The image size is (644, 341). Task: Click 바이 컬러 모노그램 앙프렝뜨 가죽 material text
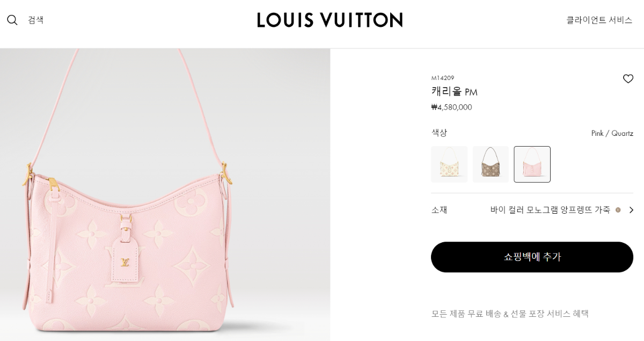(550, 210)
